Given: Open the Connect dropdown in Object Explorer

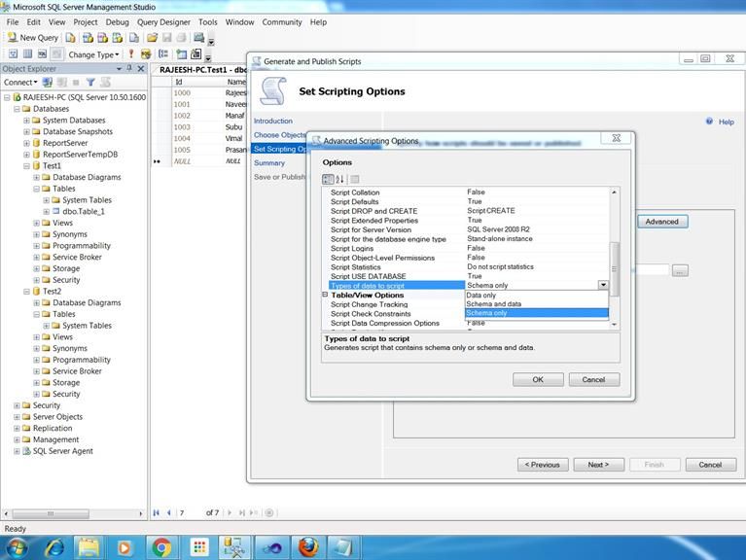Looking at the screenshot, I should click(20, 83).
